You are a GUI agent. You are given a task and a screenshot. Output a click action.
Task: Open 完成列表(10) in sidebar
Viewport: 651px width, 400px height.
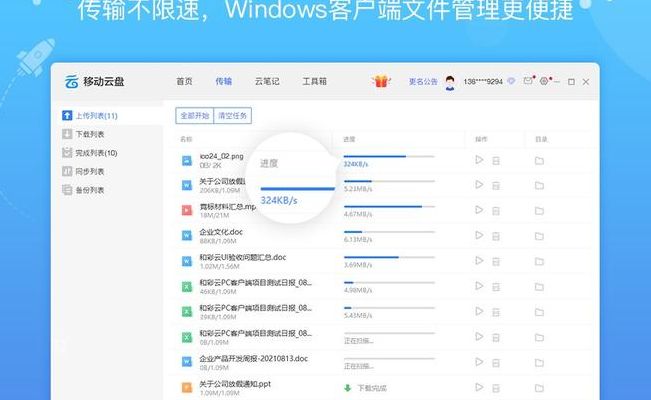click(90, 153)
